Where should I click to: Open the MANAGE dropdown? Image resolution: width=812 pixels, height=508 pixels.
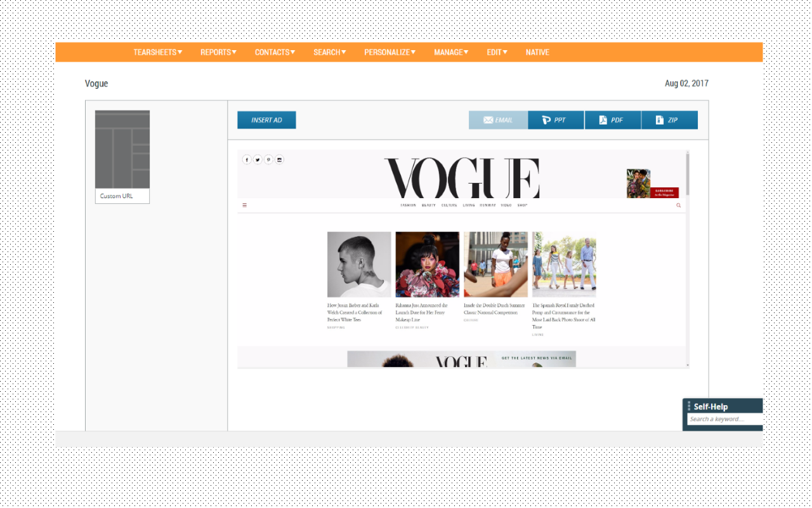click(x=450, y=52)
